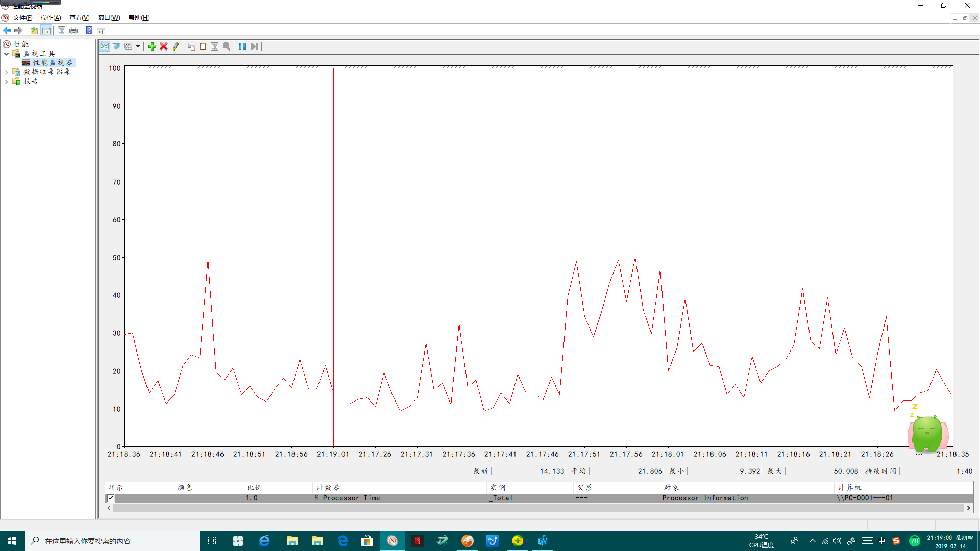980x551 pixels.
Task: Click the 计数器 column header
Action: tap(399, 488)
